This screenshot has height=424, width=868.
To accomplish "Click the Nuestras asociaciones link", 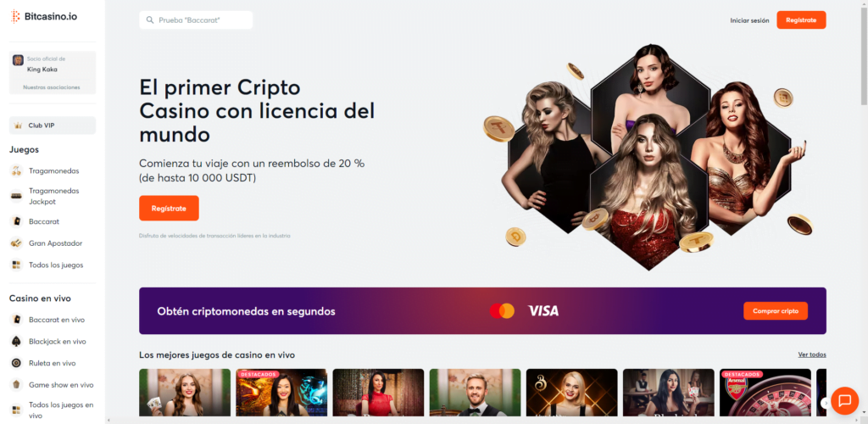I will click(52, 87).
